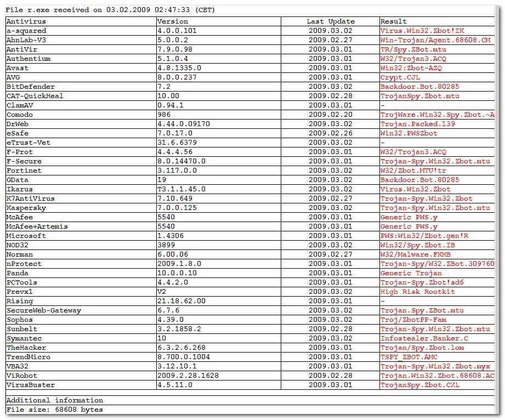Click the Result column header
The width and height of the screenshot is (505, 420).
tap(394, 21)
